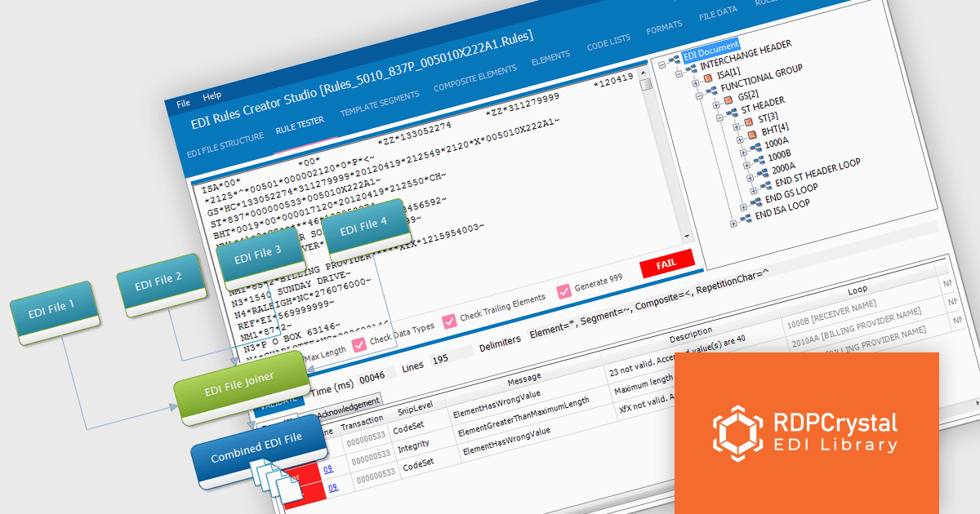Expand the 1000A loop node
The image size is (980, 514).
tap(742, 152)
